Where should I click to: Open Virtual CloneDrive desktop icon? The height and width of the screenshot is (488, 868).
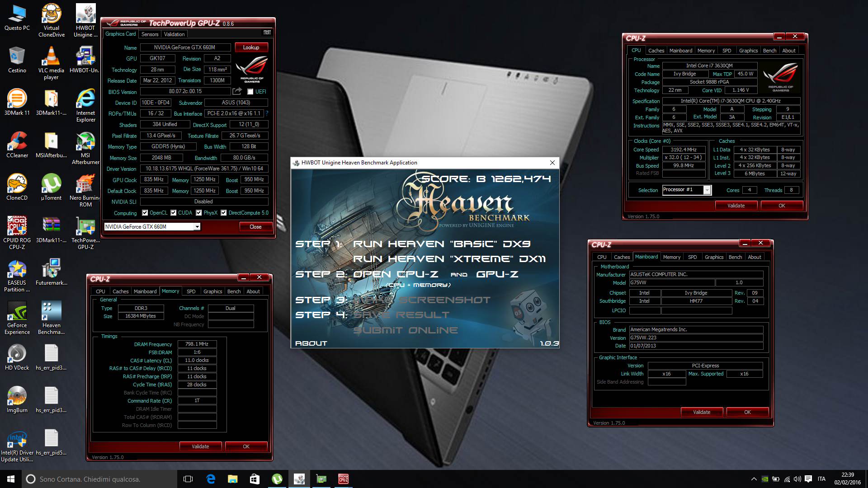[x=51, y=21]
